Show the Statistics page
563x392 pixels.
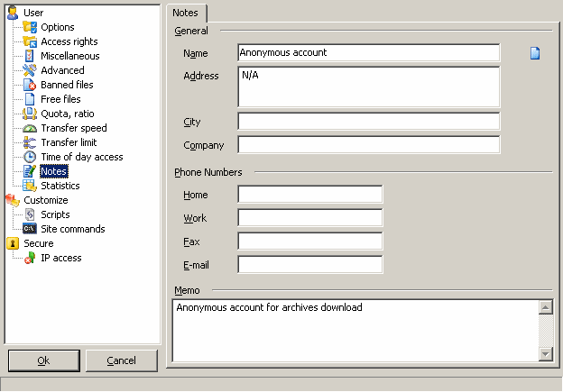(60, 186)
